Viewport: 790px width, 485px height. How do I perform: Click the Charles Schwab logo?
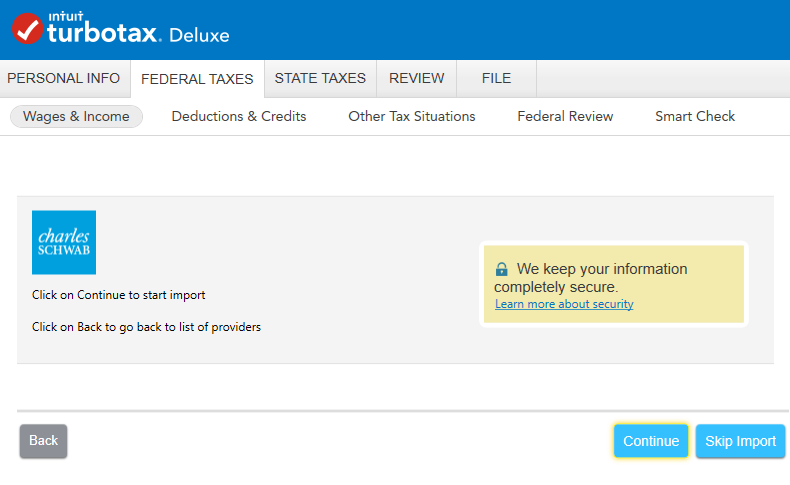coord(64,242)
